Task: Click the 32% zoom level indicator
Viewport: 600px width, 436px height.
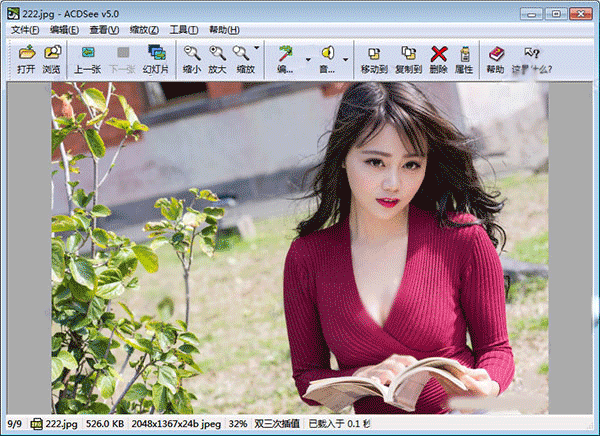Action: click(238, 424)
